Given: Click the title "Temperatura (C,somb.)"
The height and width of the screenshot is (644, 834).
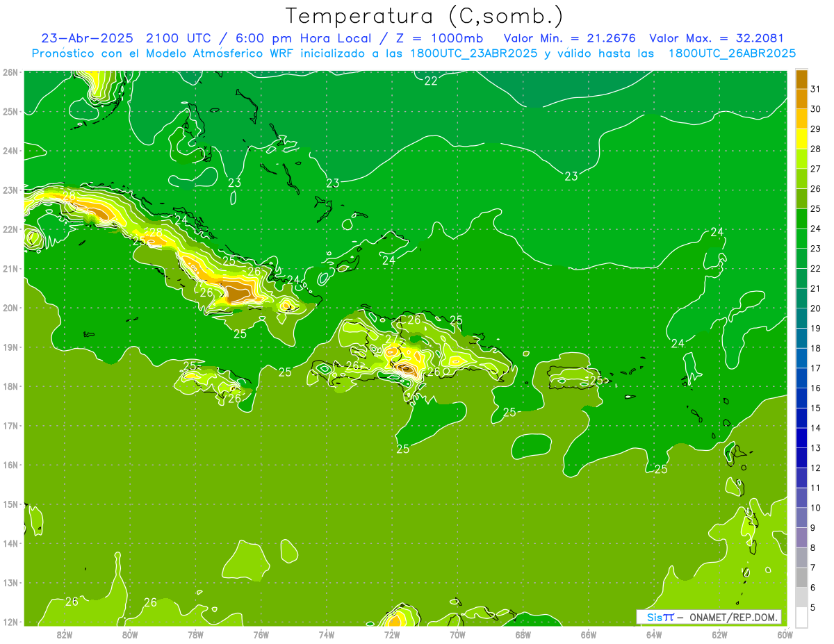Looking at the screenshot, I should [x=424, y=16].
